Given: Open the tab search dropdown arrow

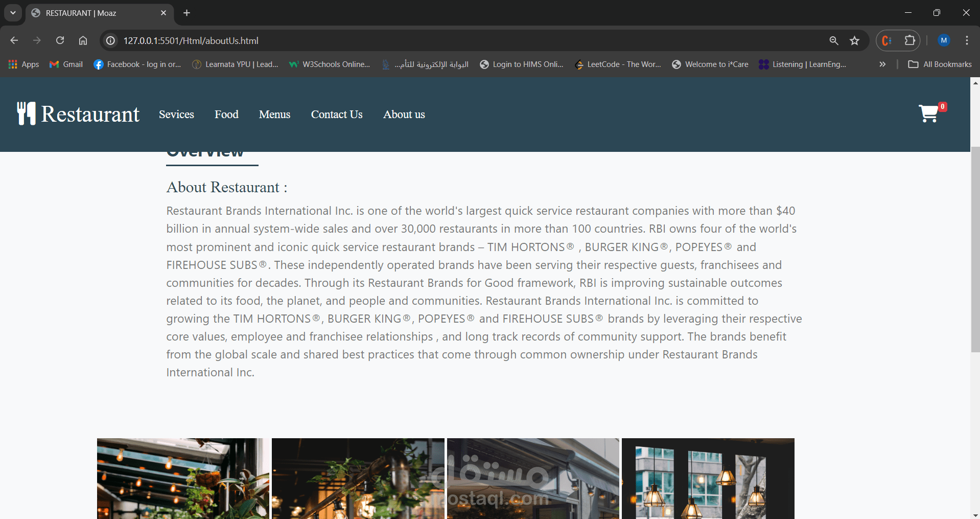Looking at the screenshot, I should 13,13.
